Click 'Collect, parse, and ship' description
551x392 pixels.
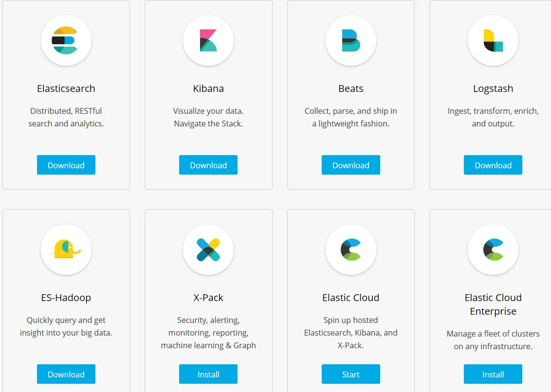click(350, 117)
